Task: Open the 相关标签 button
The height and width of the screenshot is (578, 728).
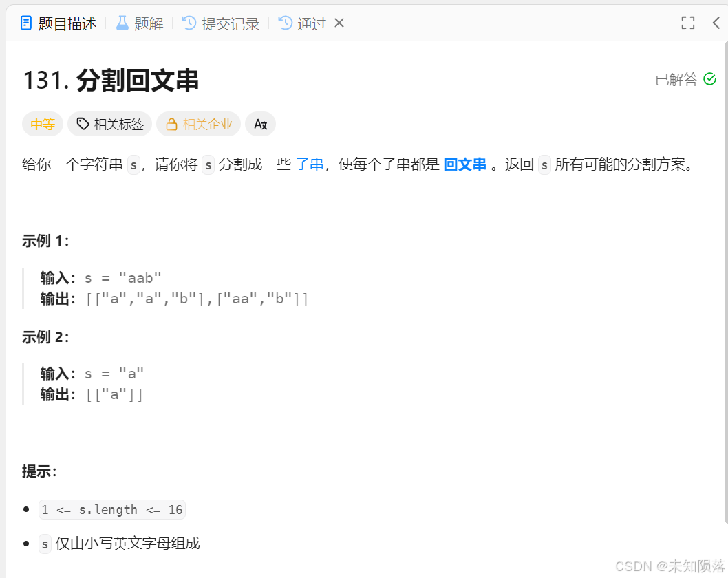Action: click(109, 124)
